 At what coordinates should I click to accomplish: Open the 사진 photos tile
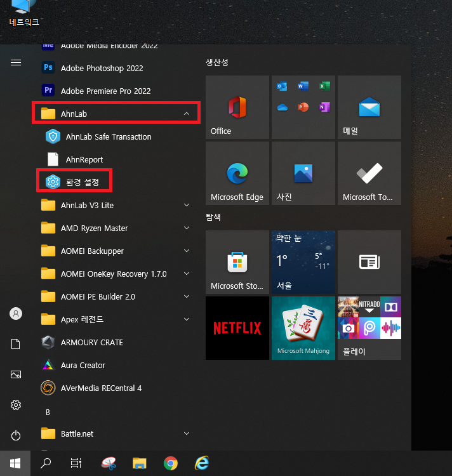[x=303, y=173]
